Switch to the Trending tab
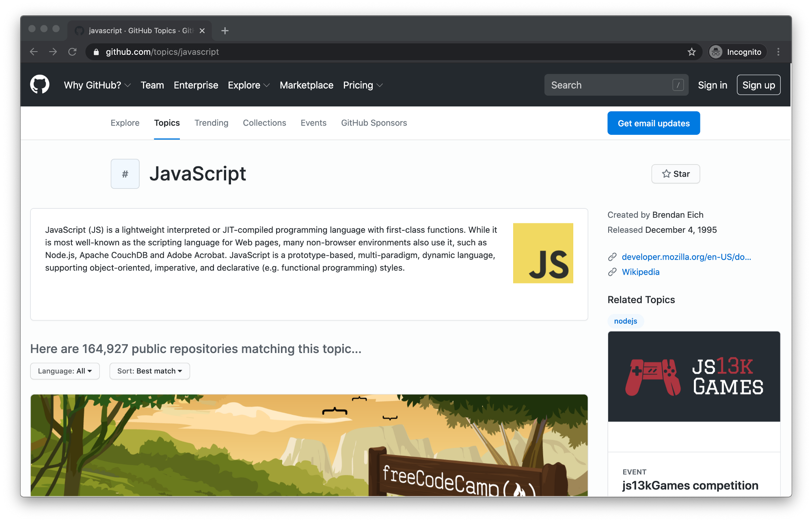This screenshot has height=522, width=812. tap(211, 123)
